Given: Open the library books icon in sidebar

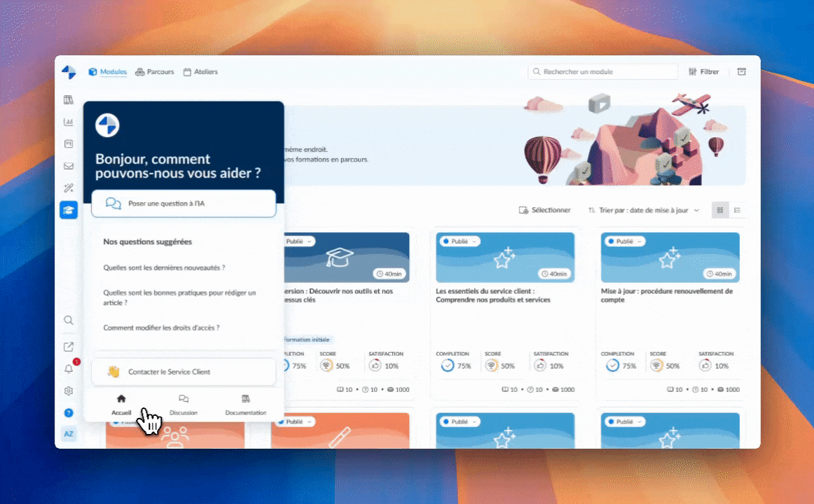Looking at the screenshot, I should point(69,100).
